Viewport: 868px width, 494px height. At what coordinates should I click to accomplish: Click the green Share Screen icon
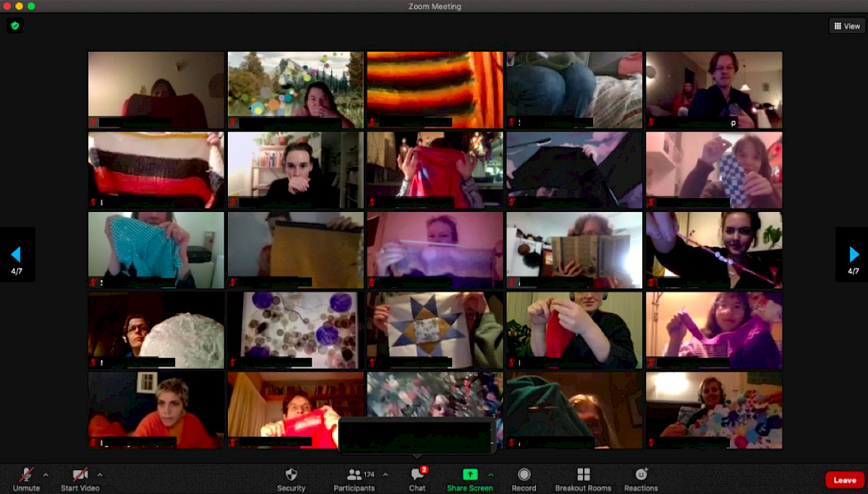click(470, 474)
